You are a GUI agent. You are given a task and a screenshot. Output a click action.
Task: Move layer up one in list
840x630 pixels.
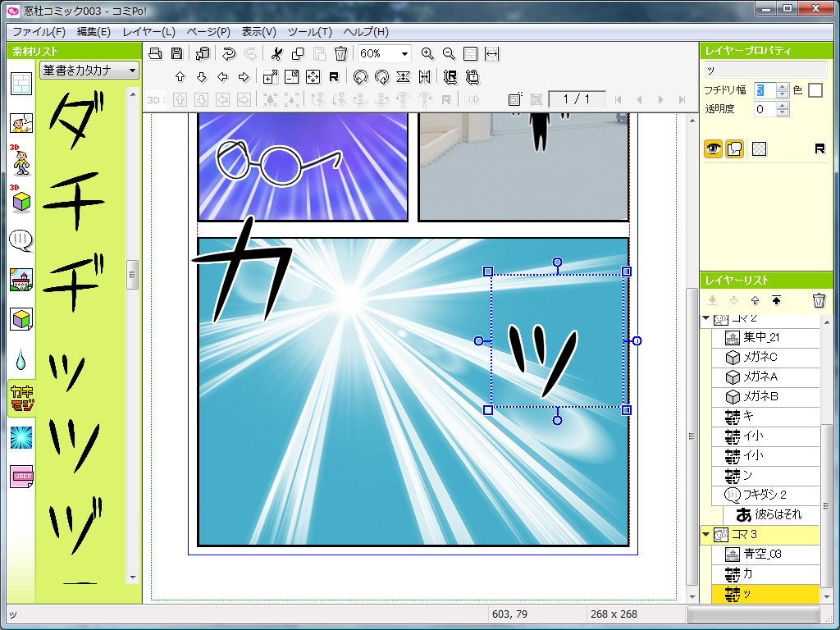(x=755, y=300)
